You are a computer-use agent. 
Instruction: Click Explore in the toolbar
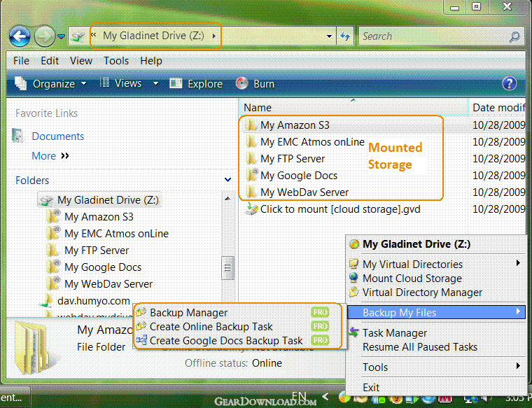coord(196,83)
